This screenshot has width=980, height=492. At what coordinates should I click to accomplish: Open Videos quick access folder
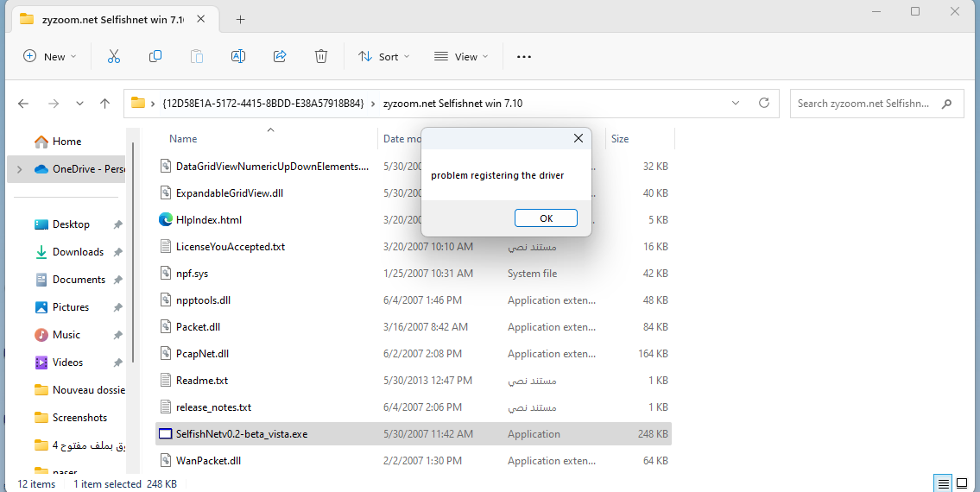(x=67, y=362)
